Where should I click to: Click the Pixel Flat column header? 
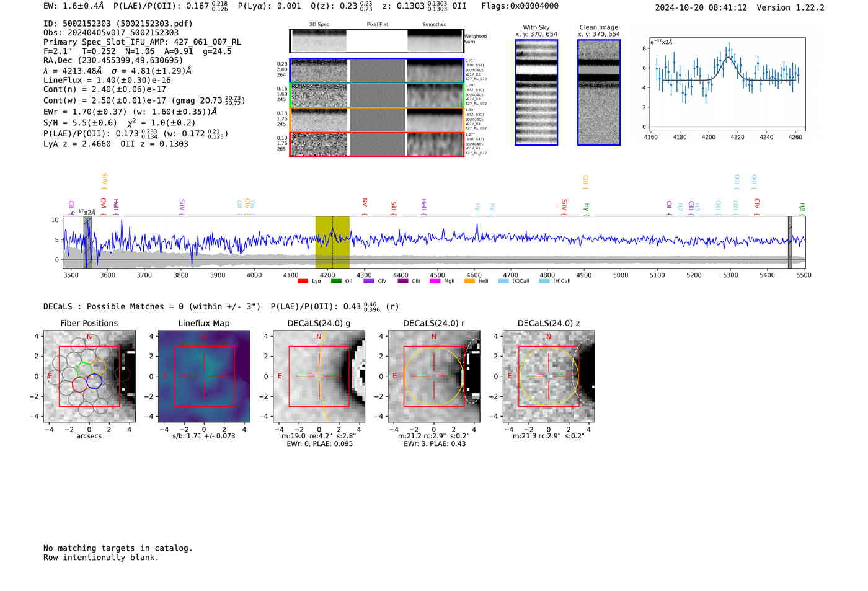(377, 24)
